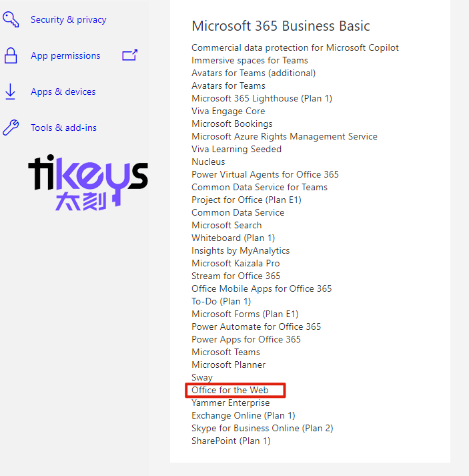Choose SharePoint (Plan 1) from the list

[x=231, y=441]
